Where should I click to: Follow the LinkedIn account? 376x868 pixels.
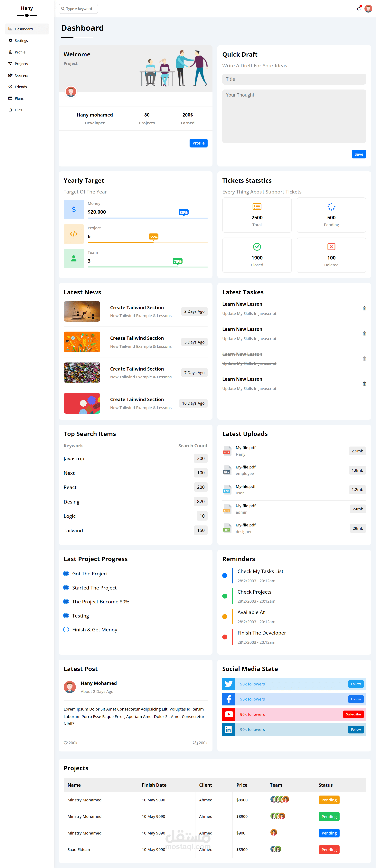pos(356,730)
